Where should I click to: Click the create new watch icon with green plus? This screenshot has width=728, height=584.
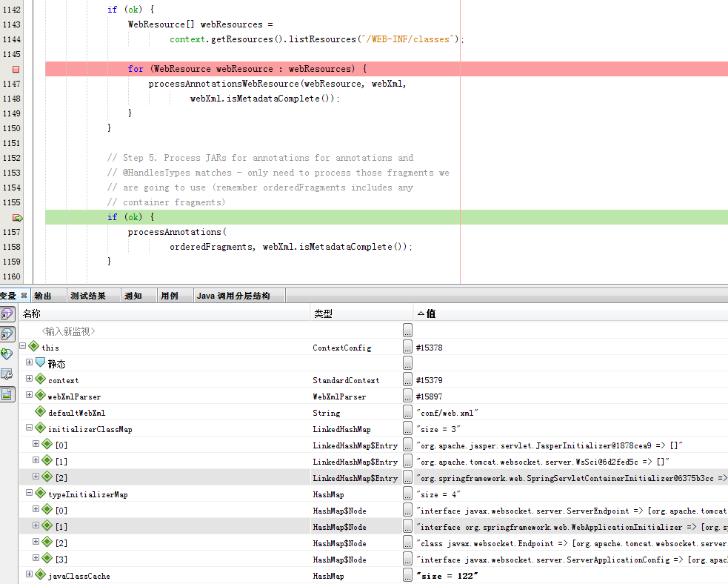point(7,354)
